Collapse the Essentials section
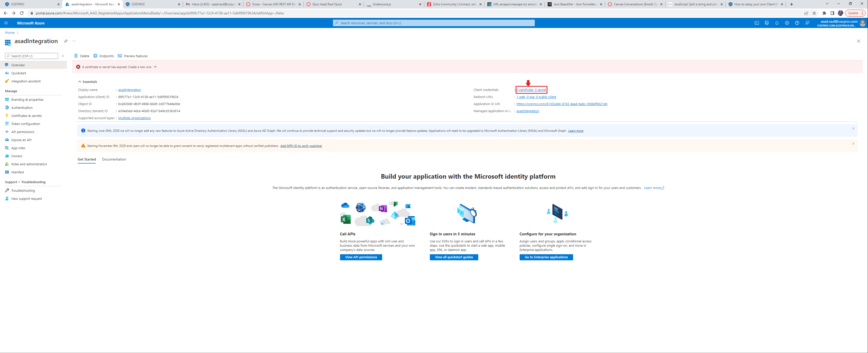 (88, 82)
